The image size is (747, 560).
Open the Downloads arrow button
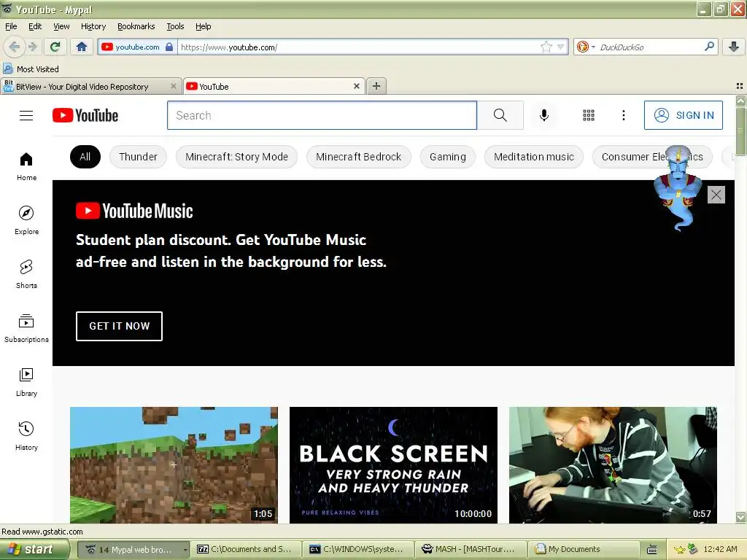(x=734, y=47)
